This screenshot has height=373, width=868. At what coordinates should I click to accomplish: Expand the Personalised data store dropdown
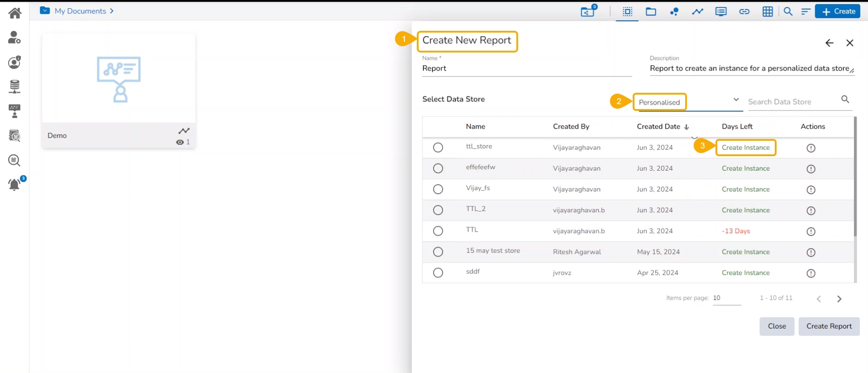(736, 100)
